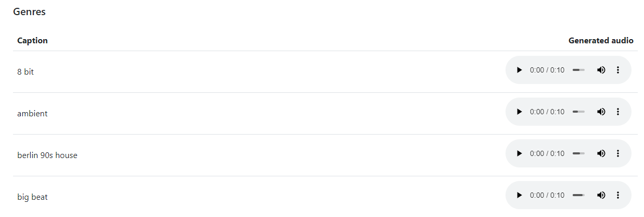Viewport: 644px width, 217px height.
Task: Play the 8 bit audio sample
Action: (x=519, y=70)
